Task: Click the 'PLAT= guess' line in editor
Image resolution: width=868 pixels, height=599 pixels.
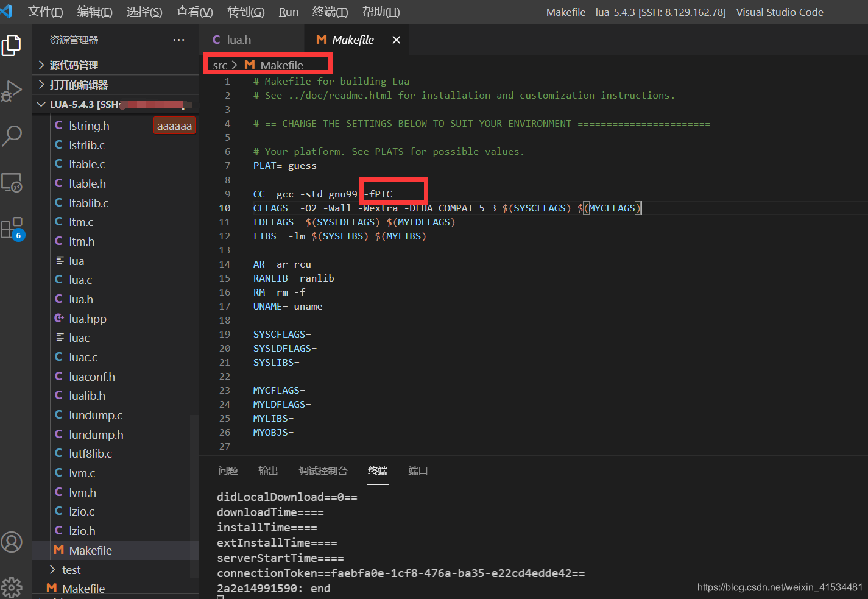Action: point(285,166)
